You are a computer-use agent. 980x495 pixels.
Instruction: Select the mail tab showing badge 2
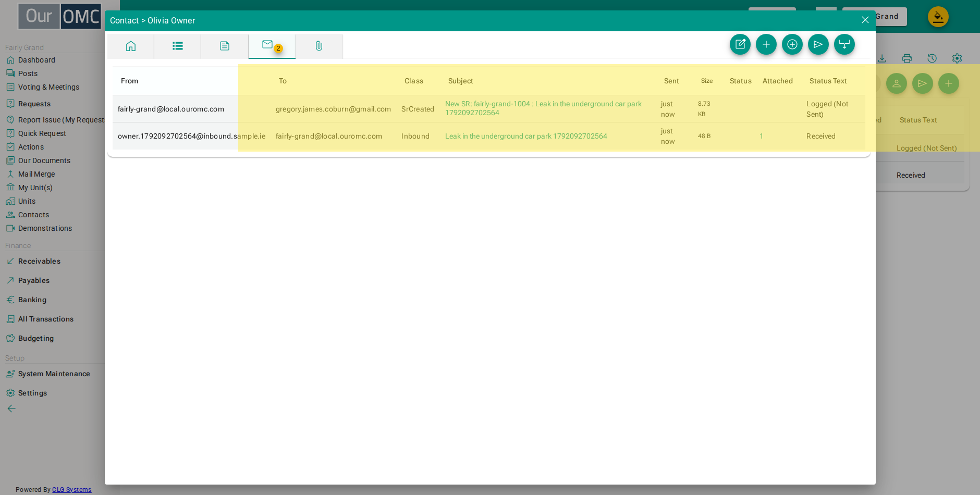click(272, 46)
